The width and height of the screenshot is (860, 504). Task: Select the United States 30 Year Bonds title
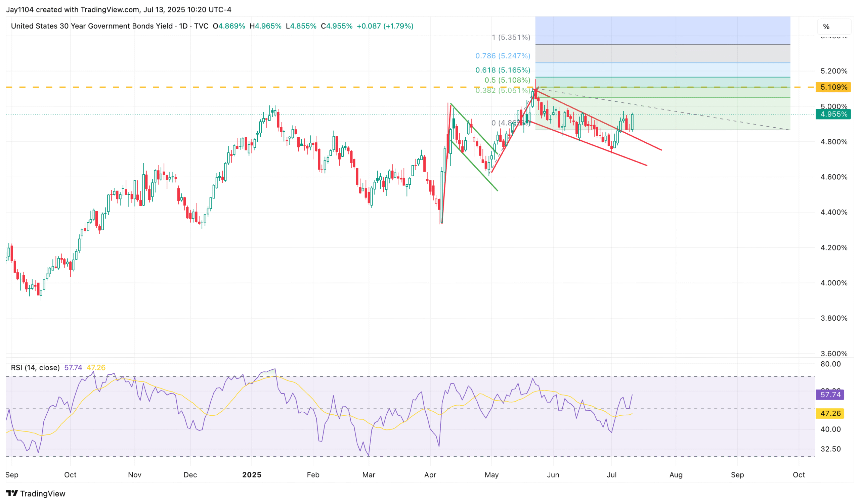pos(91,26)
